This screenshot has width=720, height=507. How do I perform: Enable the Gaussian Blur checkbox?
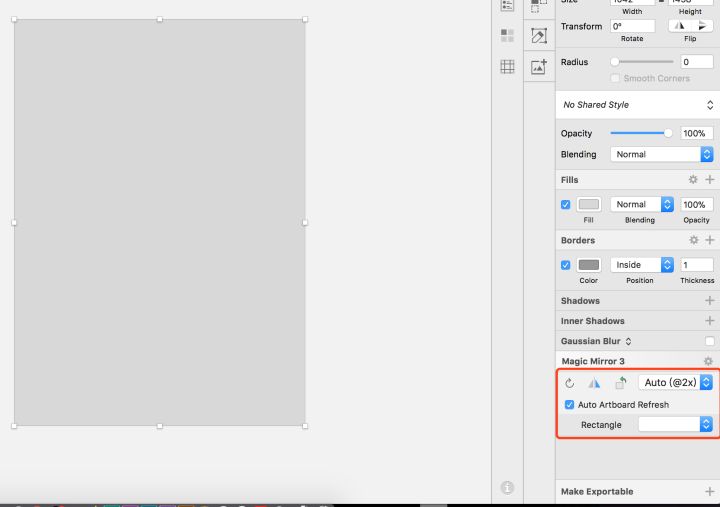pos(710,341)
